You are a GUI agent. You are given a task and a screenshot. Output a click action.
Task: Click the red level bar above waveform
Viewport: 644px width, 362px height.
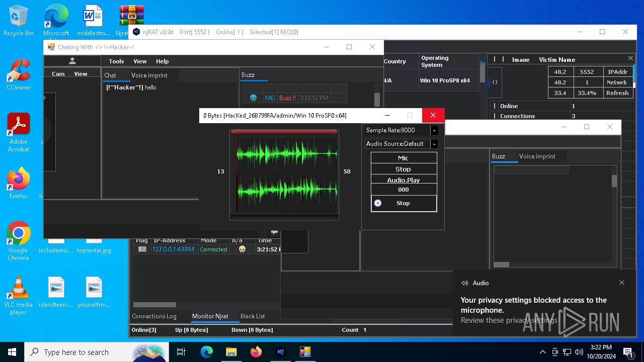pyautogui.click(x=284, y=132)
